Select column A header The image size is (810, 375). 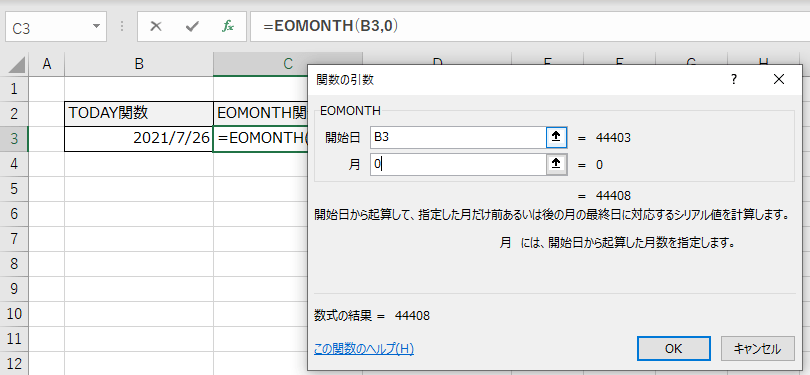click(46, 64)
